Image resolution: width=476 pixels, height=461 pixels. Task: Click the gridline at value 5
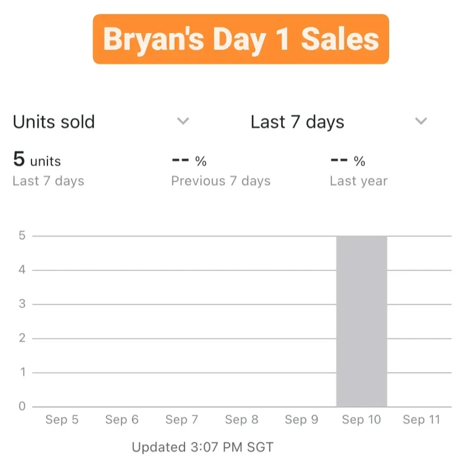(176, 235)
